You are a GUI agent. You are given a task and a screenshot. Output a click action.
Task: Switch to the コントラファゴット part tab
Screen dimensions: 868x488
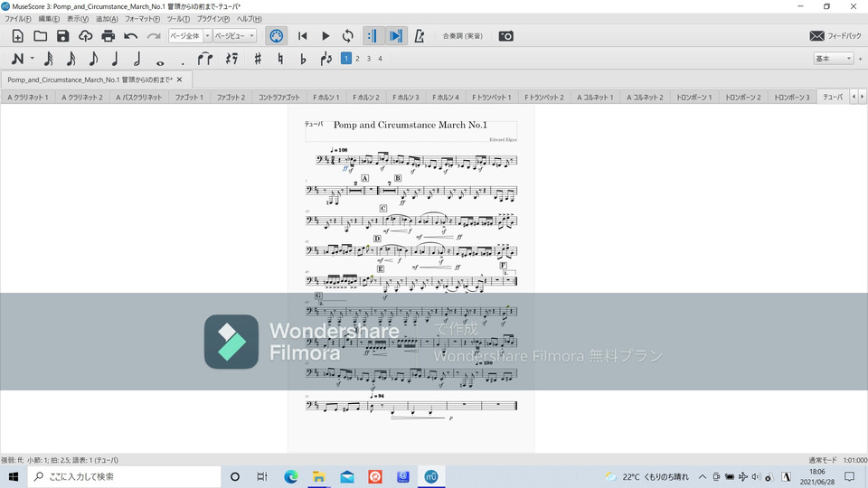click(279, 98)
